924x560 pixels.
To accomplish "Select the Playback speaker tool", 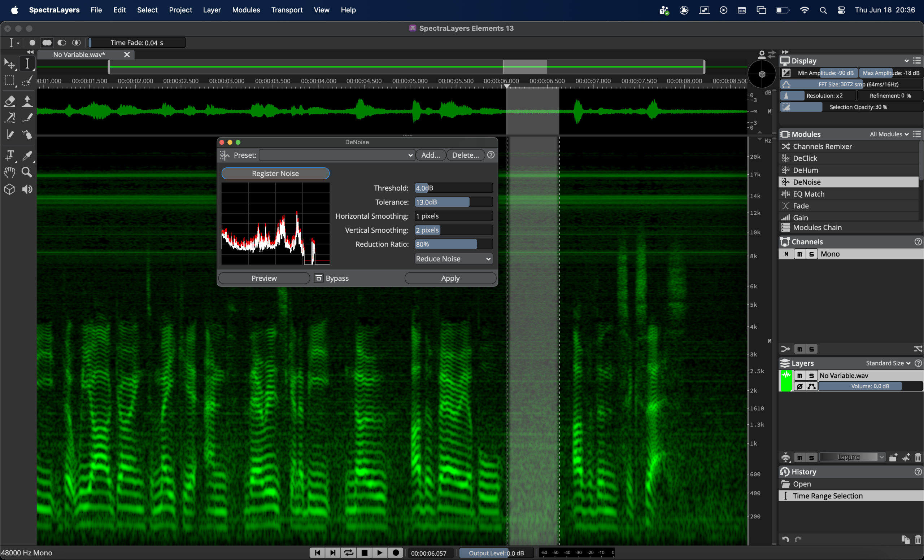I will click(27, 189).
